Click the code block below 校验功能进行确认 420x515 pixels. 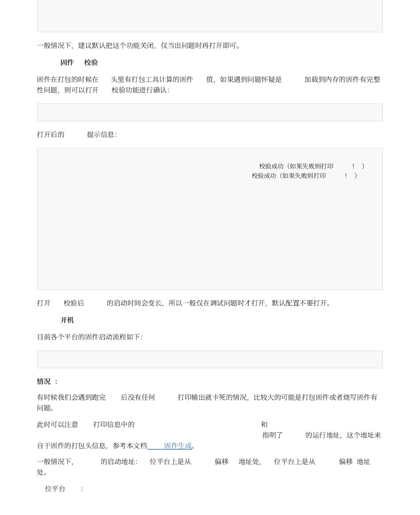tap(210, 112)
